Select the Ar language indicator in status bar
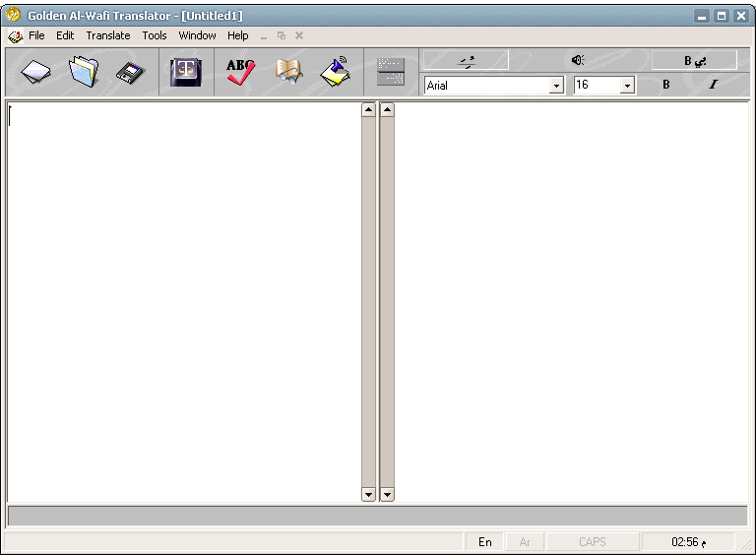Image resolution: width=756 pixels, height=555 pixels. (525, 542)
